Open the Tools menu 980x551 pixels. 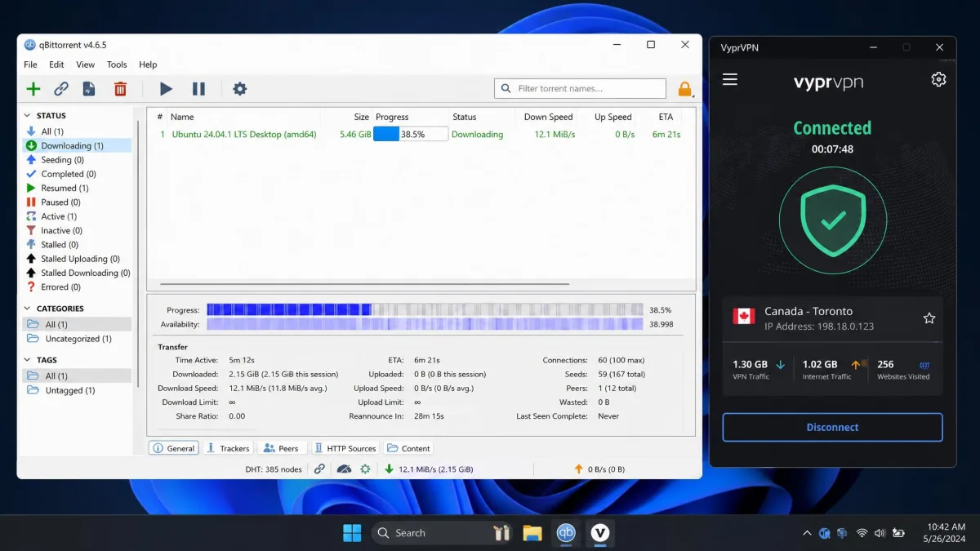pyautogui.click(x=117, y=64)
